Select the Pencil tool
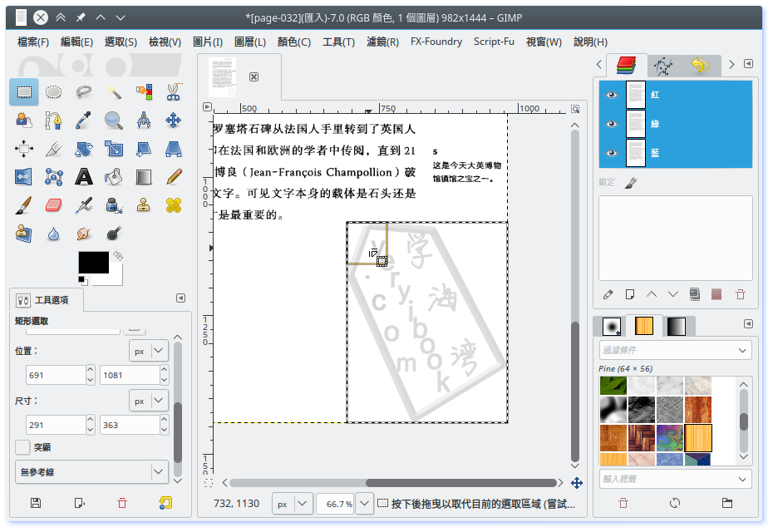Screen dimensions: 773x532 (x=173, y=176)
